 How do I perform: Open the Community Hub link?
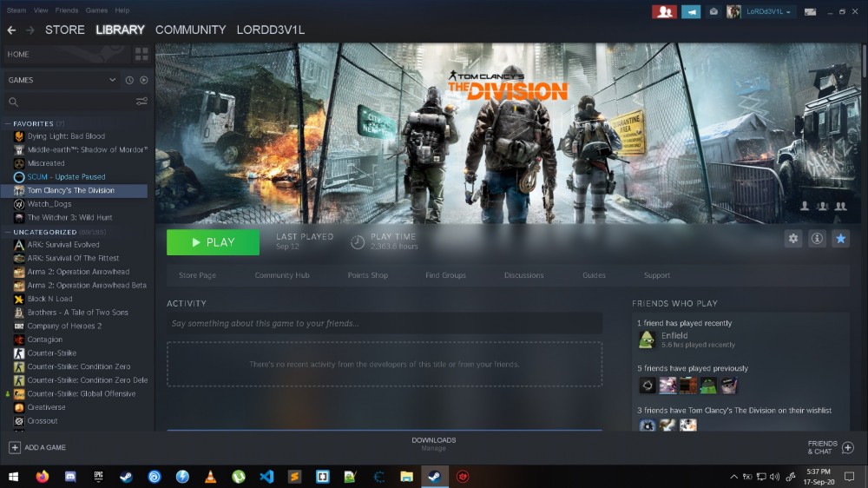click(x=281, y=275)
